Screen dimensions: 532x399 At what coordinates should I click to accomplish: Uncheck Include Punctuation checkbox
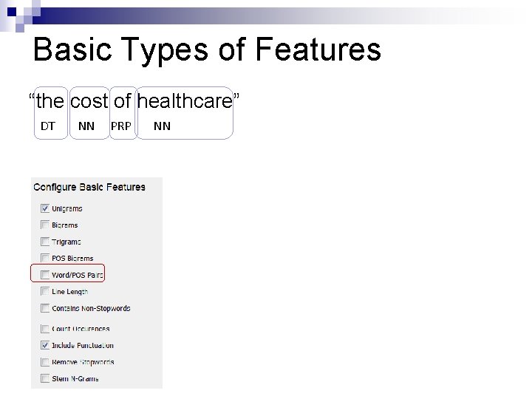pyautogui.click(x=45, y=345)
